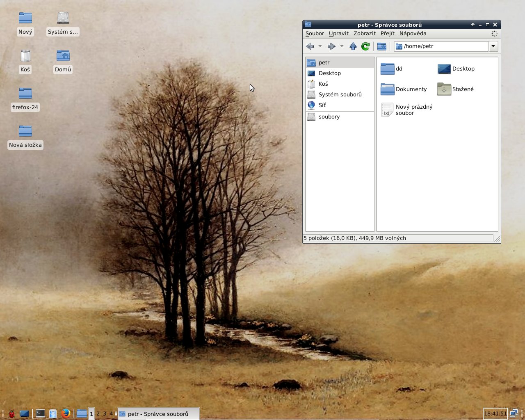Click the file manager window menu icon in the title bar
The width and height of the screenshot is (525, 420).
click(308, 25)
